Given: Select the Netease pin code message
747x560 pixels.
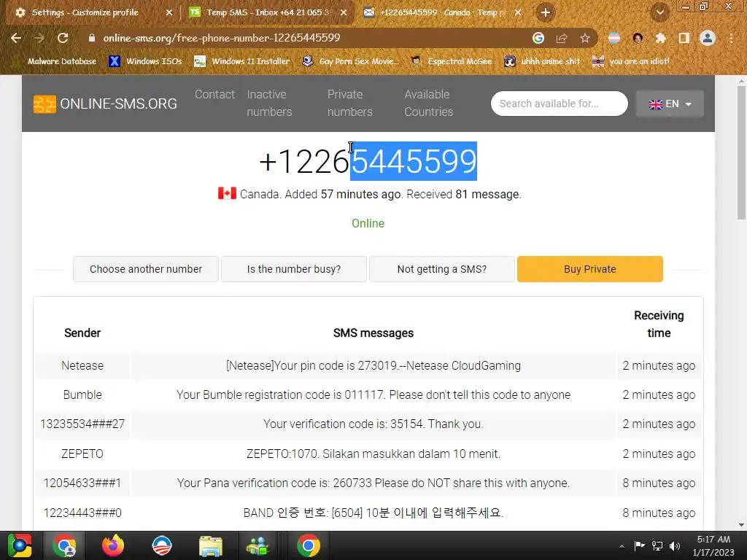Looking at the screenshot, I should (373, 366).
